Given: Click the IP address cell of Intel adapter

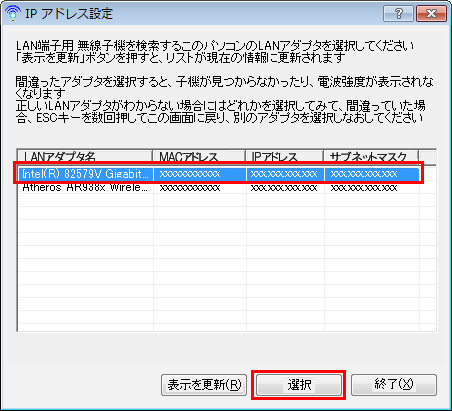Looking at the screenshot, I should point(285,174).
